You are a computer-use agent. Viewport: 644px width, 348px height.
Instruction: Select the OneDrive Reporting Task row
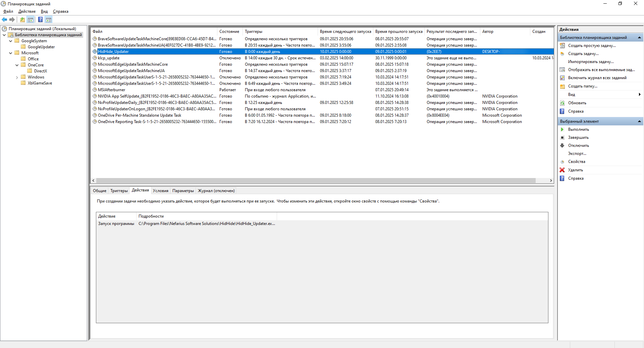[322, 122]
